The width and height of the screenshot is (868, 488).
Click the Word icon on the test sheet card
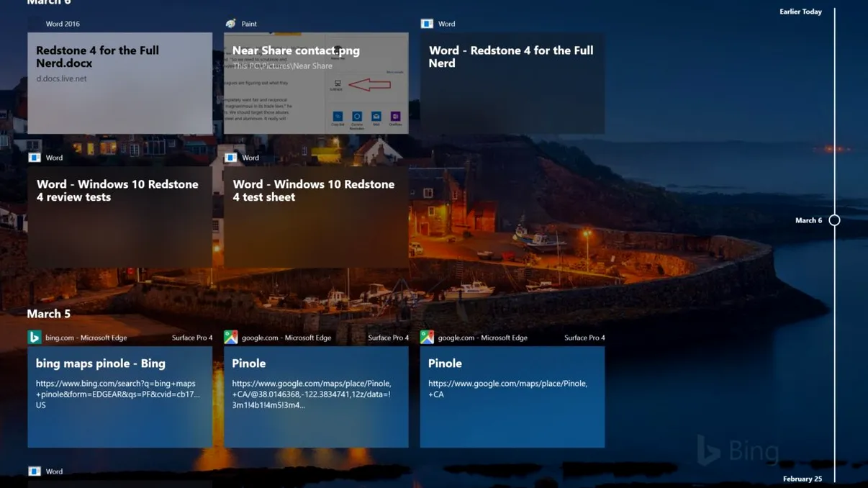(x=230, y=156)
